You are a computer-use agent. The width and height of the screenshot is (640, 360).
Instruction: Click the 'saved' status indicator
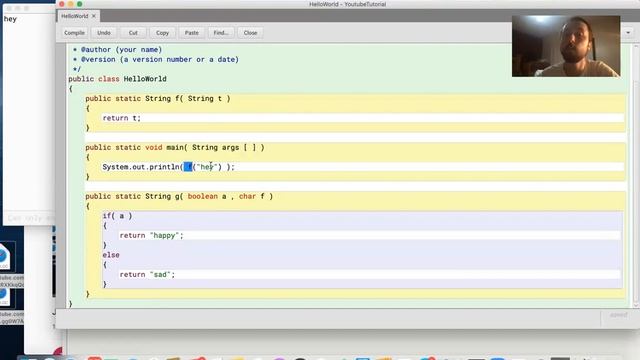pos(618,315)
